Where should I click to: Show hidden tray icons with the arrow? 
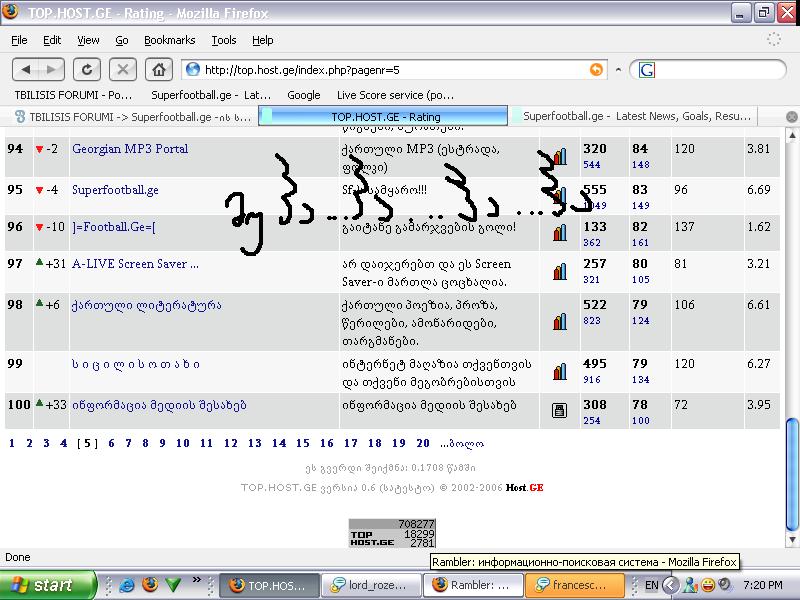coord(671,585)
